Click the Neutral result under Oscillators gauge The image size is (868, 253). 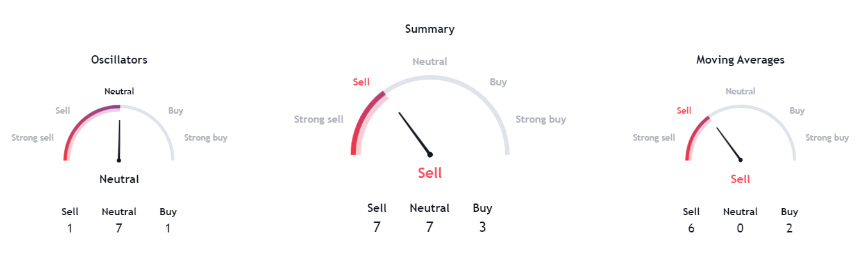[119, 179]
